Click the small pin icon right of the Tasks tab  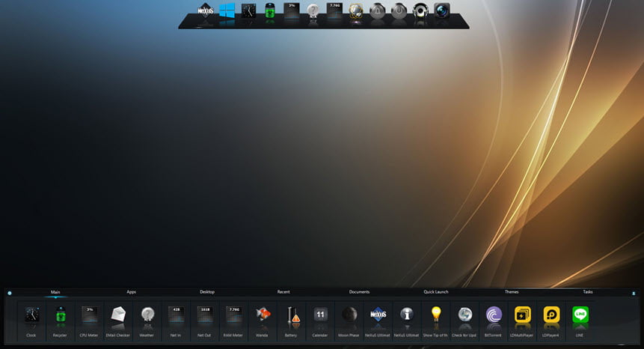[x=634, y=294]
